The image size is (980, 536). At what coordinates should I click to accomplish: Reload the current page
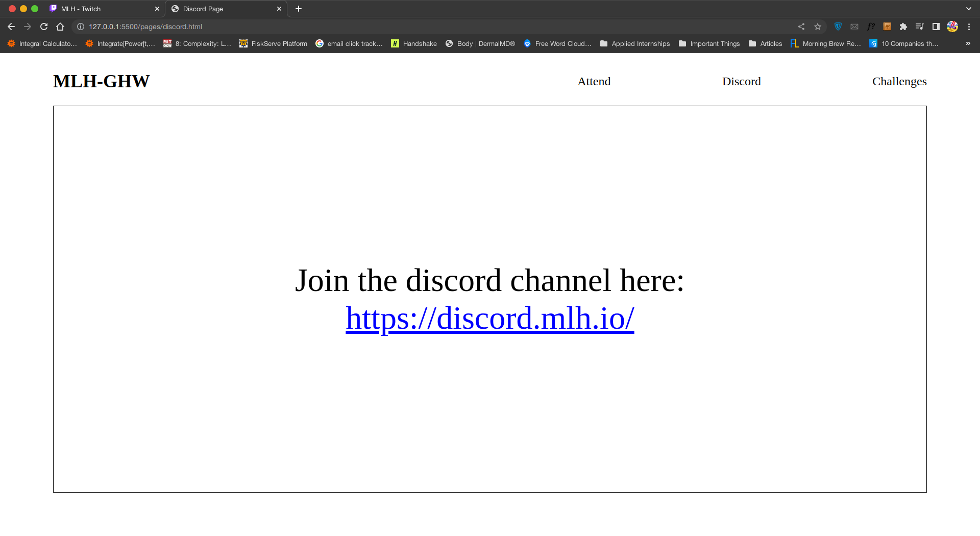tap(44, 27)
